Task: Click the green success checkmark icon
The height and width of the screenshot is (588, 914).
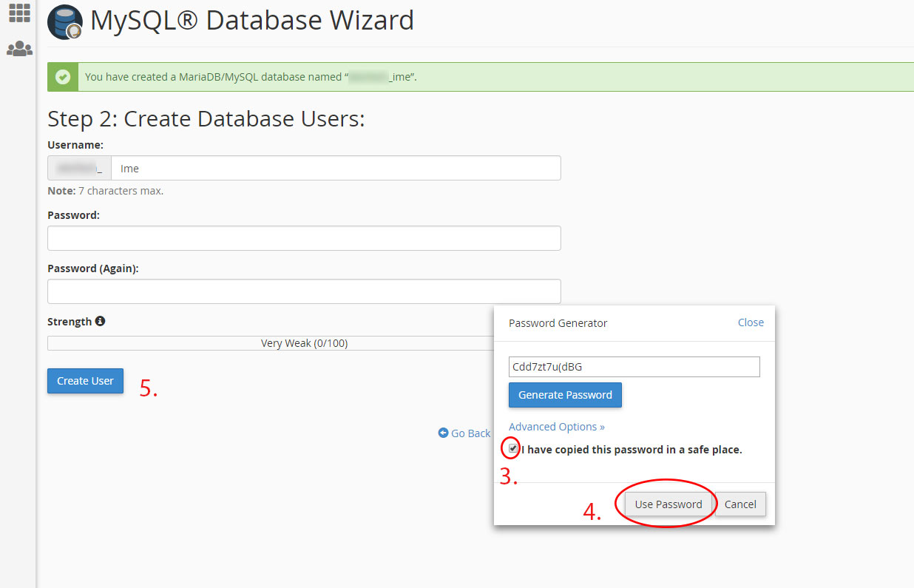Action: coord(63,77)
